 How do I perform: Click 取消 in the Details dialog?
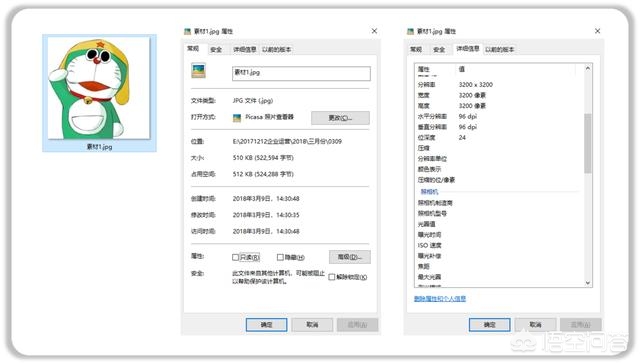(x=536, y=325)
